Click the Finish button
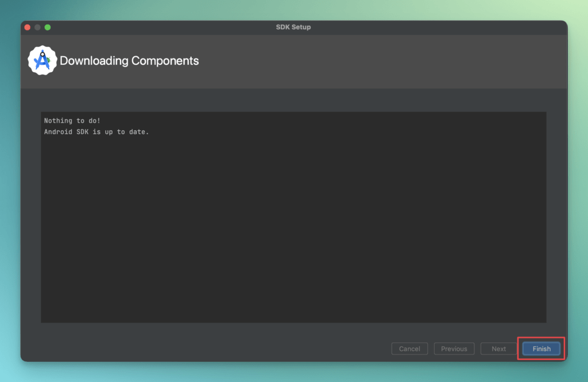This screenshot has height=382, width=588. tap(541, 349)
